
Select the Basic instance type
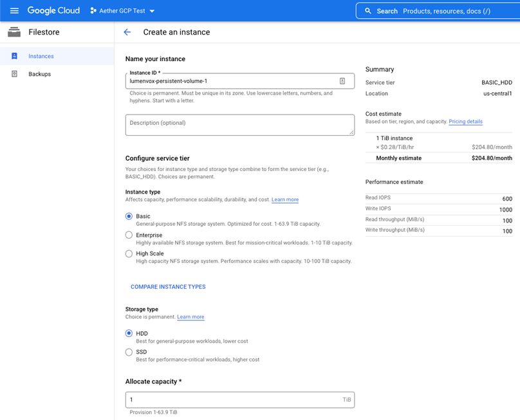coord(129,217)
